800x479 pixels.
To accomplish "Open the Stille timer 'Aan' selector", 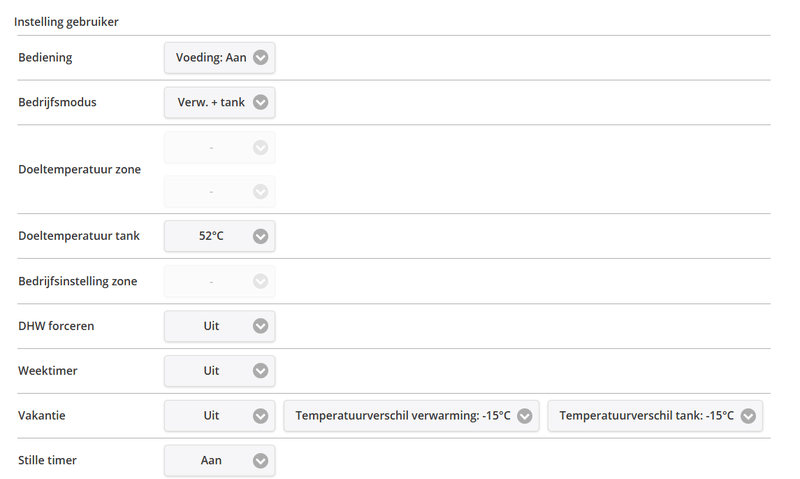I will point(211,461).
